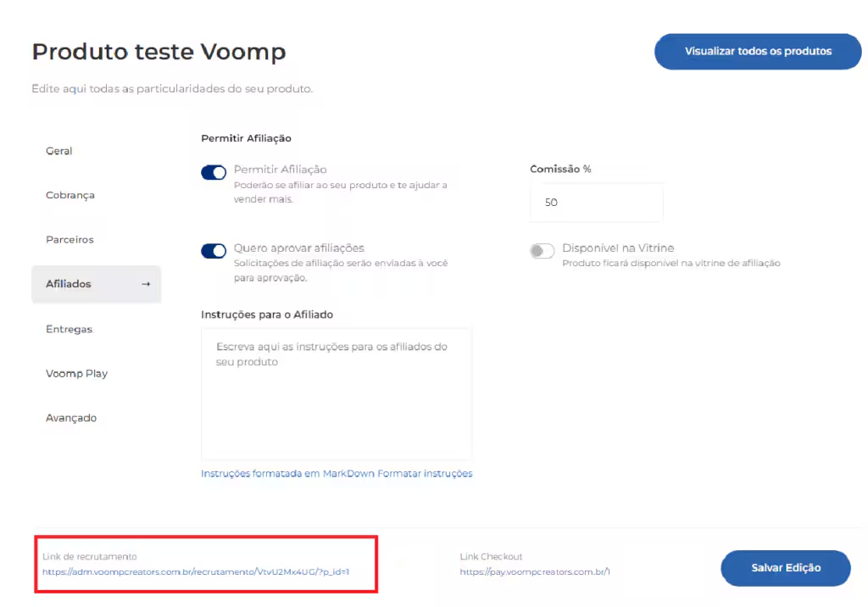Click the arrow icon next to Afiliados
Image resolution: width=868 pixels, height=607 pixels.
146,284
